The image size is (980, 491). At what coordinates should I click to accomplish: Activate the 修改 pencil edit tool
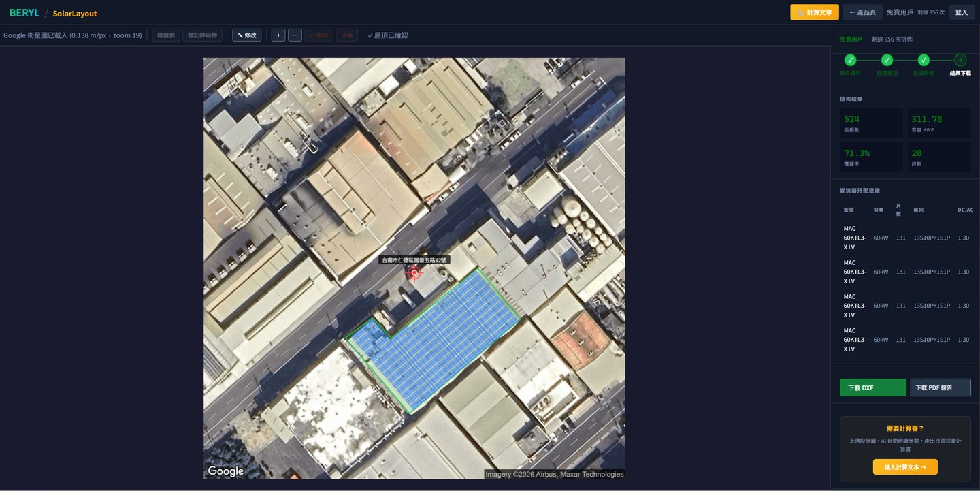(247, 35)
